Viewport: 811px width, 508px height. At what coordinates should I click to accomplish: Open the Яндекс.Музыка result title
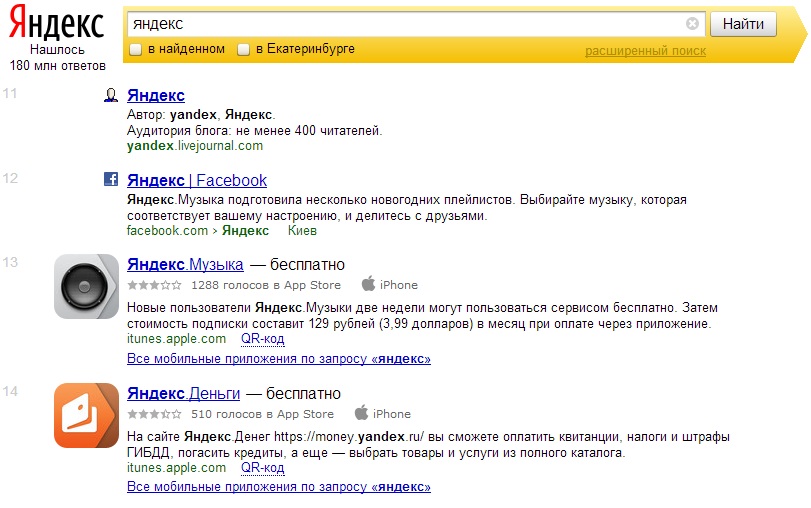(x=185, y=264)
